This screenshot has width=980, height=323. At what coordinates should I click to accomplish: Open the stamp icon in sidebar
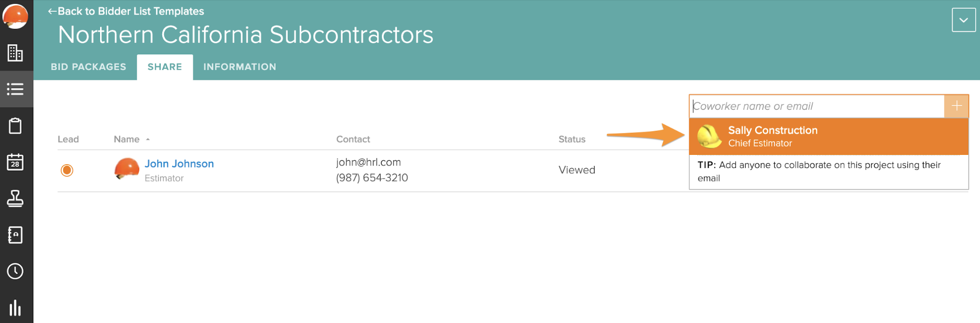(x=15, y=199)
